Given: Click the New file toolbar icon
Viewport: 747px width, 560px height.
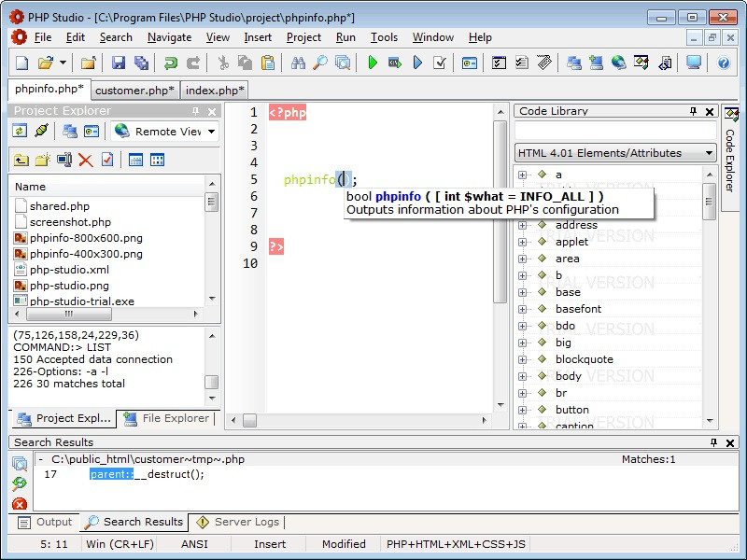Looking at the screenshot, I should [x=21, y=63].
